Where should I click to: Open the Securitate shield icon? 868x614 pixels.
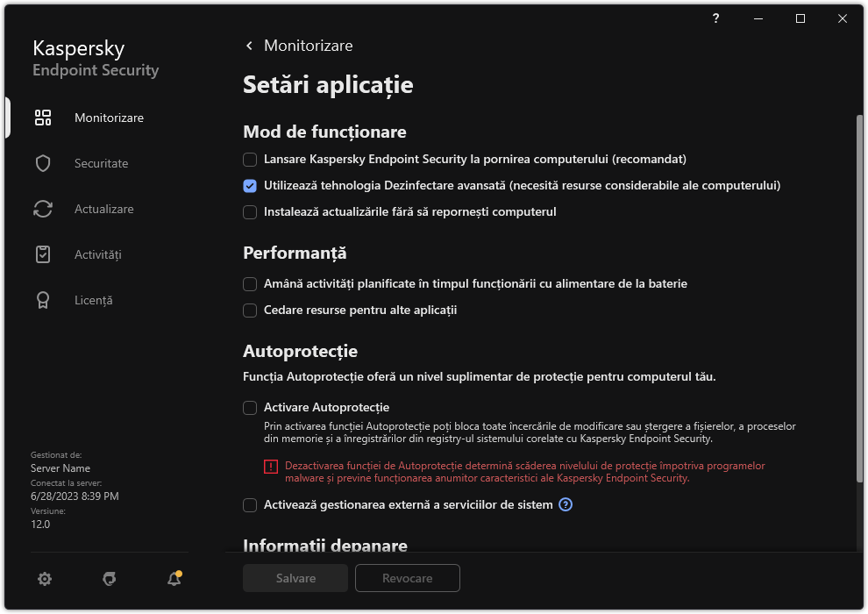tap(42, 162)
